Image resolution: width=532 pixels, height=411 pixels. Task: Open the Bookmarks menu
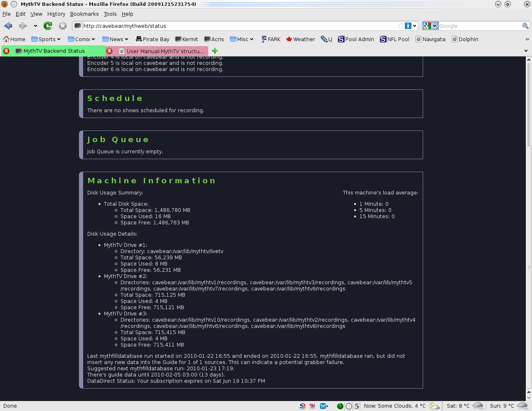pyautogui.click(x=84, y=14)
